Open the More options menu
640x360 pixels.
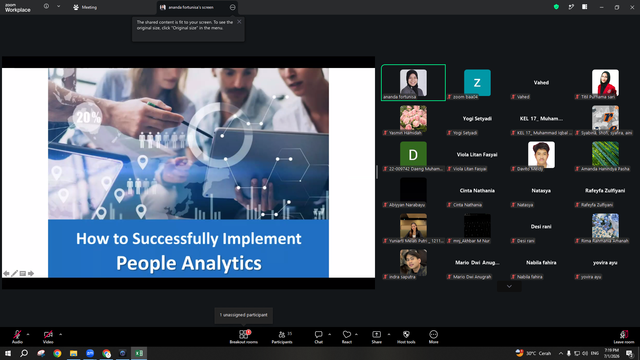[433, 337]
